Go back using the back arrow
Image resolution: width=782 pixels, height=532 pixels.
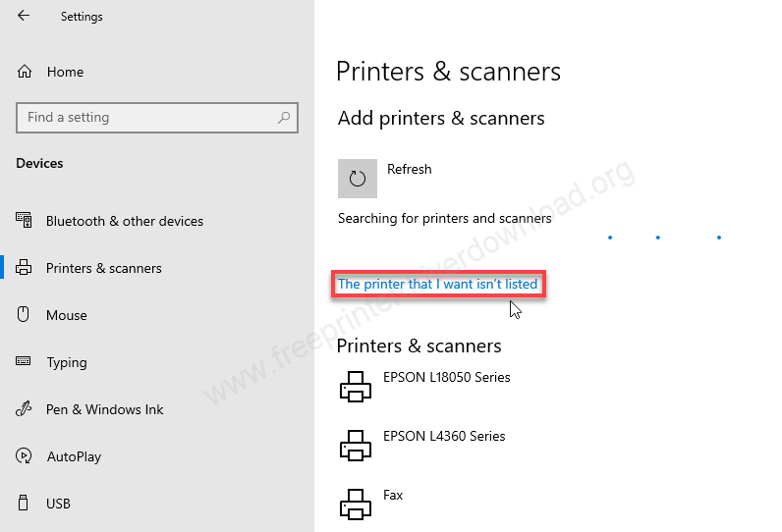point(24,17)
